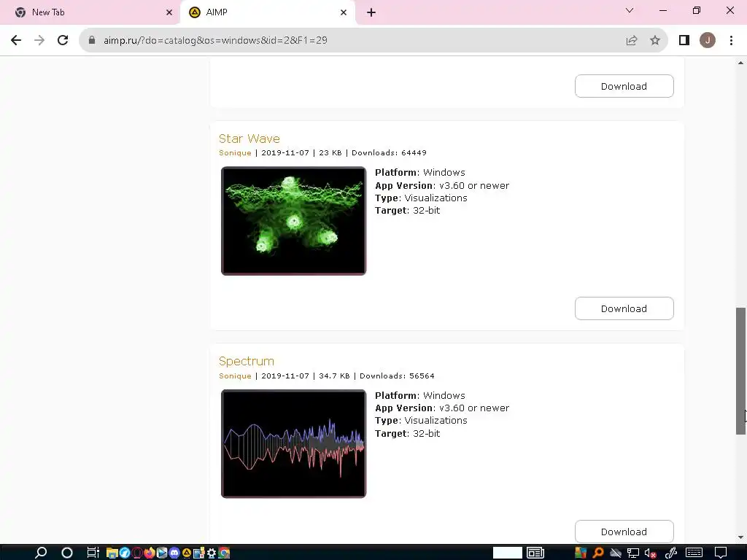747x560 pixels.
Task: Open the touch keyboard icon
Action: [x=694, y=553]
